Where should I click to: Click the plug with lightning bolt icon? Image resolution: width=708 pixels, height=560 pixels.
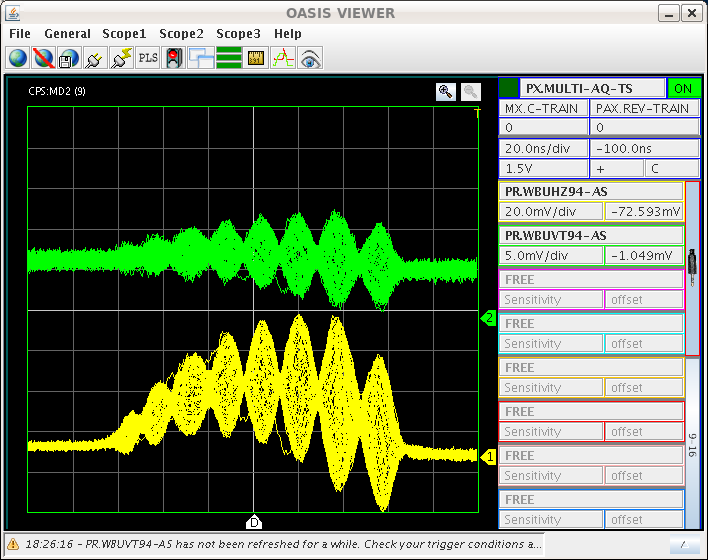point(121,58)
